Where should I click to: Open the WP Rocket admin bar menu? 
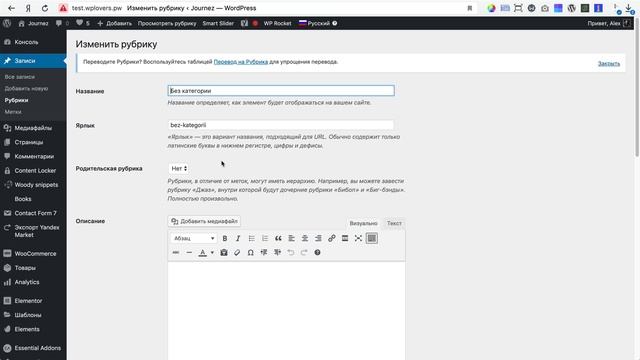point(277,23)
